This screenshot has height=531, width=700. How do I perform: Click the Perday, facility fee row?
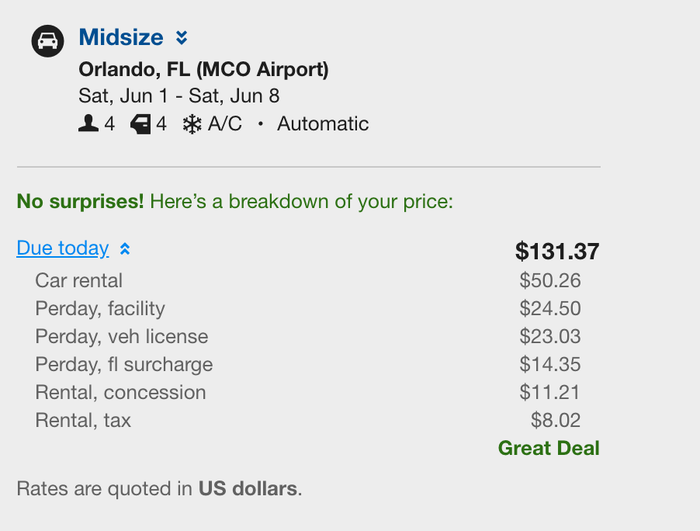(x=308, y=309)
